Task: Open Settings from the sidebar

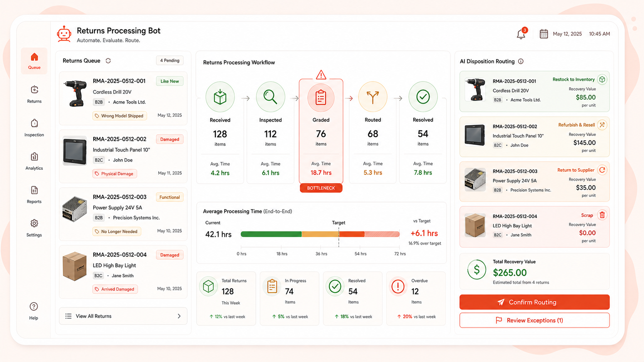Action: tap(34, 228)
